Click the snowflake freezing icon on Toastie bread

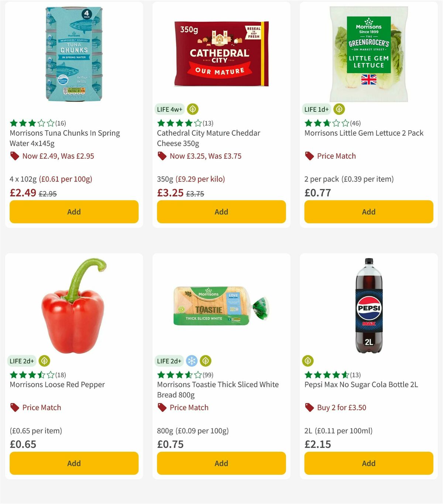coord(192,361)
